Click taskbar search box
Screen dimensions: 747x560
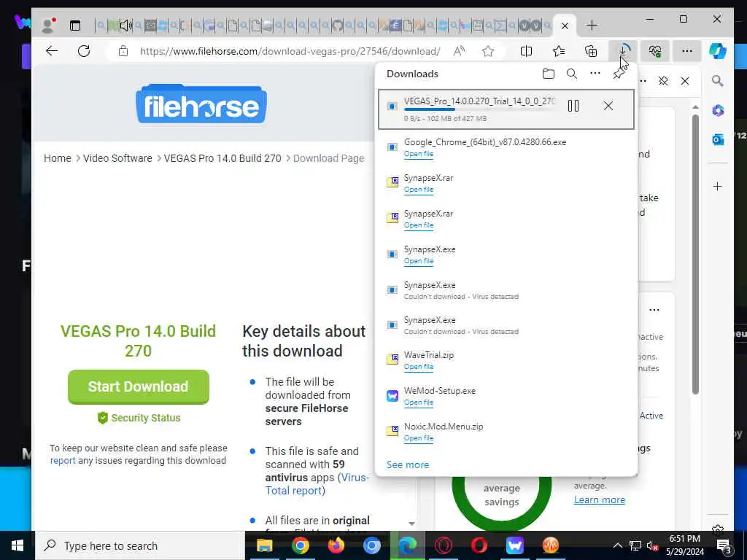[x=140, y=545]
